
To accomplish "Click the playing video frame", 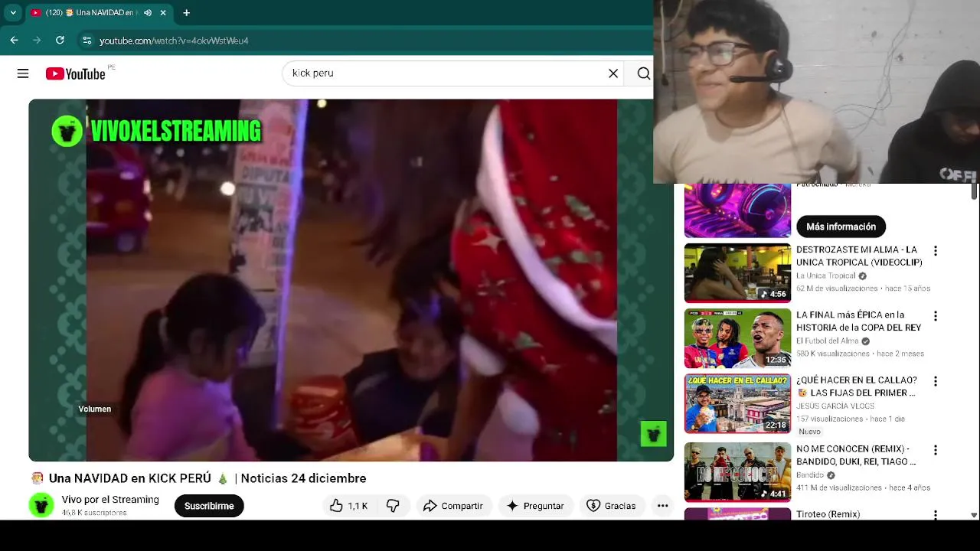I will pos(351,280).
